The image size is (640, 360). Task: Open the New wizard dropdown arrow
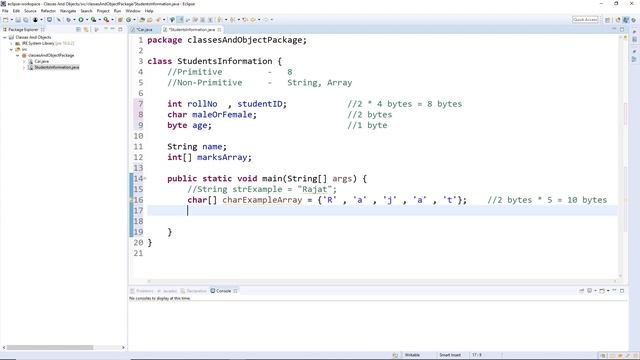[12, 20]
